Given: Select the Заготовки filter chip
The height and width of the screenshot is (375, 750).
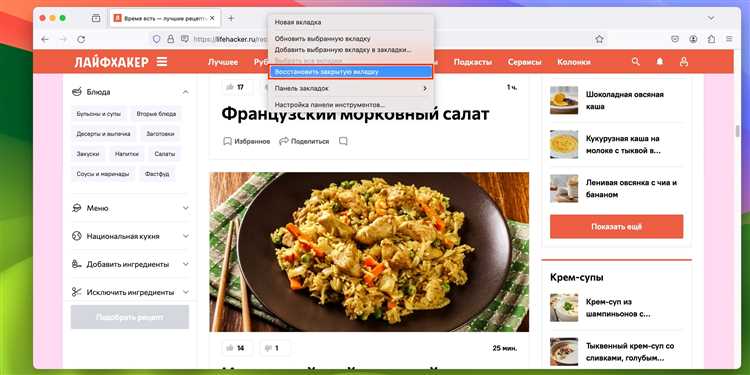Looking at the screenshot, I should coord(161,134).
